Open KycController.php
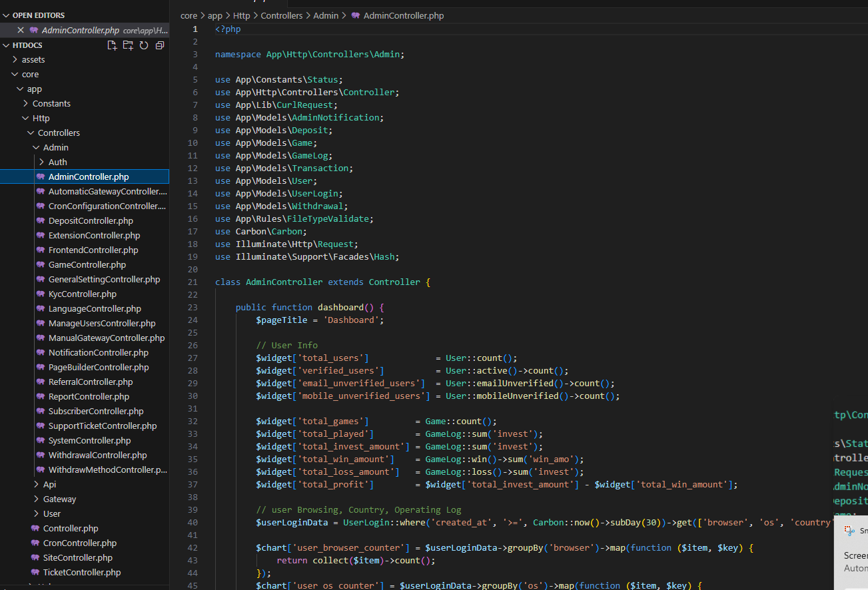Screen dimensions: 868x590 83,294
